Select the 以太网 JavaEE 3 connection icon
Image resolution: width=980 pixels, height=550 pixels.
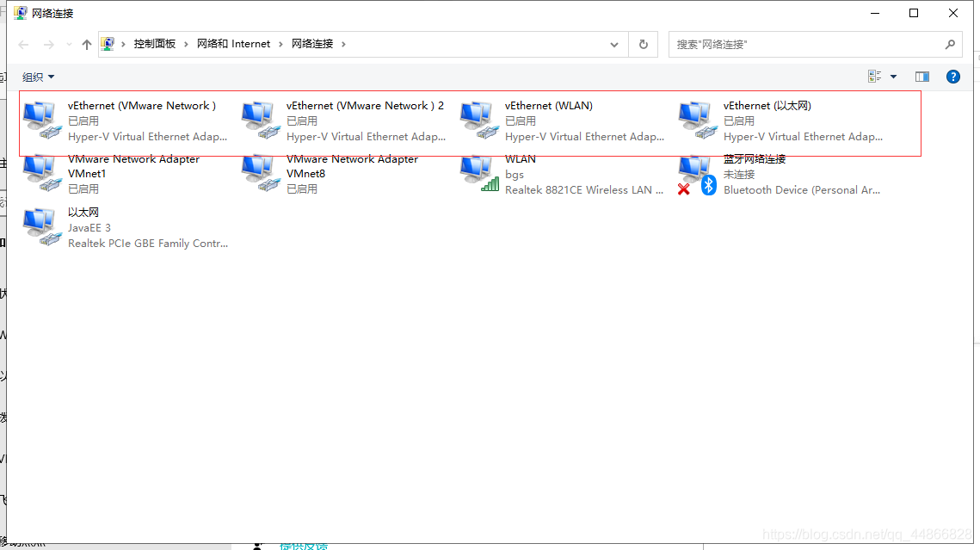(x=42, y=227)
